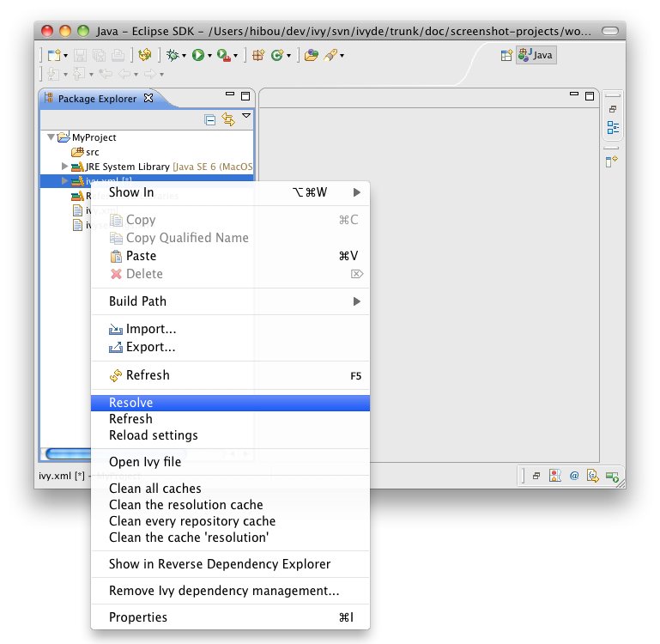Click the Ivy resolve icon in toolbar

pos(144,55)
